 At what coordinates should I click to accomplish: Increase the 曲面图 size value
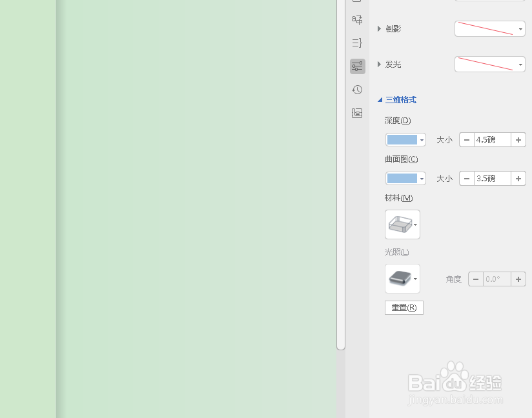click(518, 178)
